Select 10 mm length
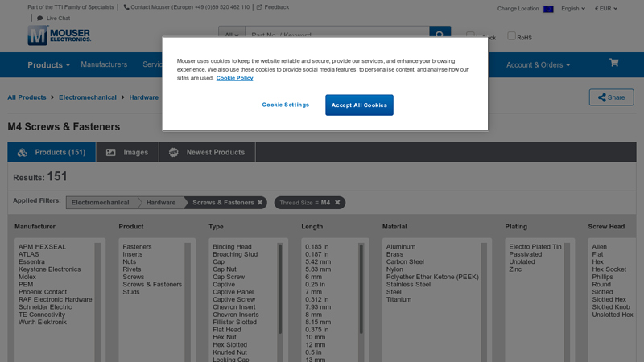Screen dimensions: 644x362 click(x=315, y=337)
